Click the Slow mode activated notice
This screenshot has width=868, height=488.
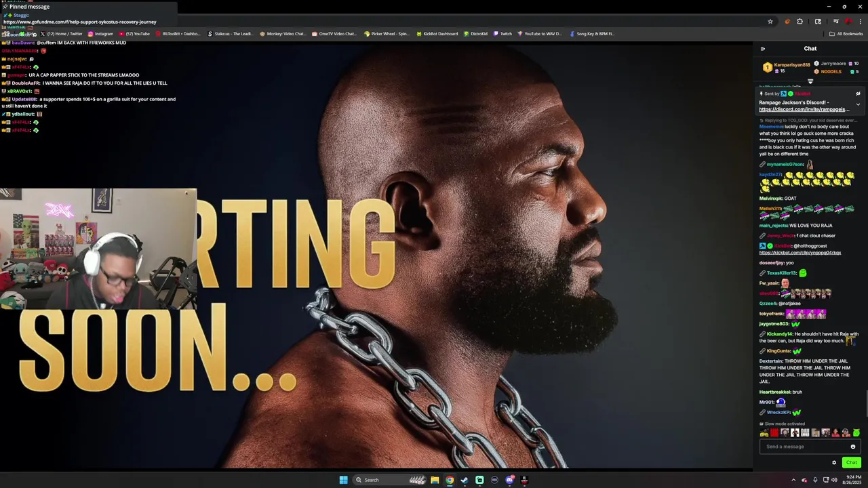point(782,424)
